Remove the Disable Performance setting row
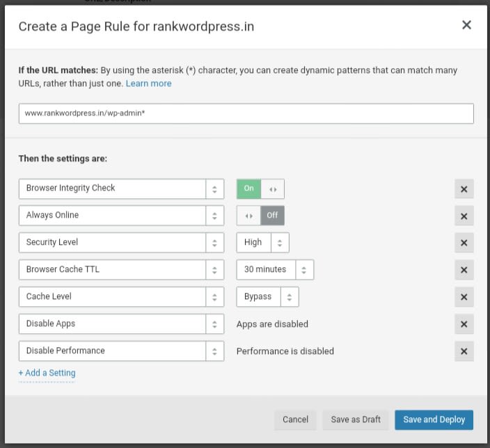490x448 pixels. (x=464, y=351)
